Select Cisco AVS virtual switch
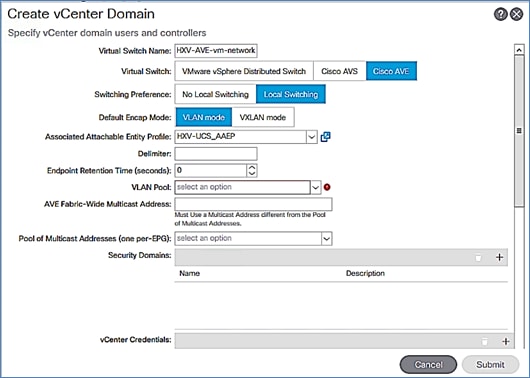 339,71
